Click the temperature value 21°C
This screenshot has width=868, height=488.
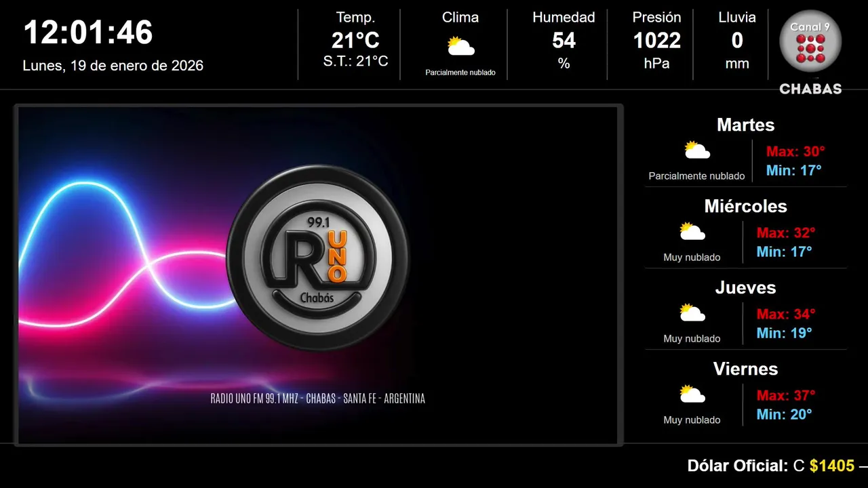(355, 41)
